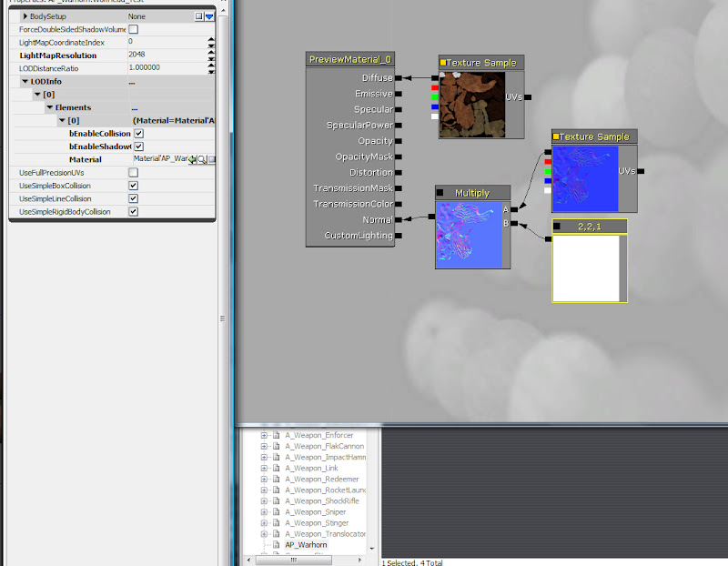Expand the A_Weapon_Enforcer package tree
728x566 pixels.
tap(264, 435)
